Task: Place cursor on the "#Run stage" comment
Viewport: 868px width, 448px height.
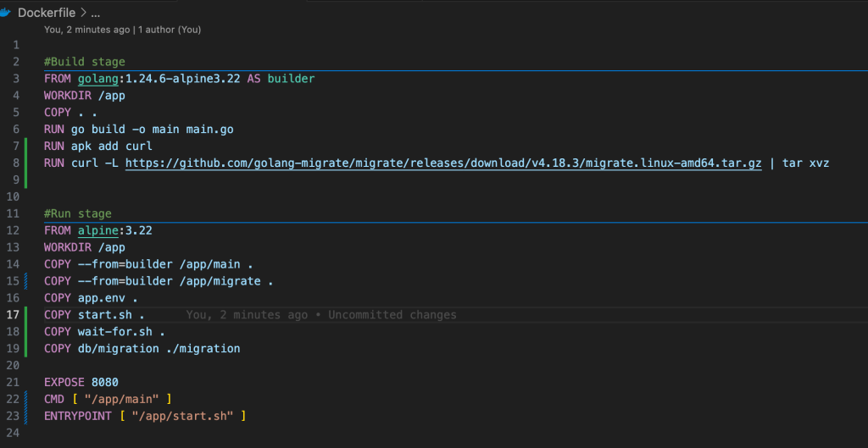Action: [x=78, y=213]
